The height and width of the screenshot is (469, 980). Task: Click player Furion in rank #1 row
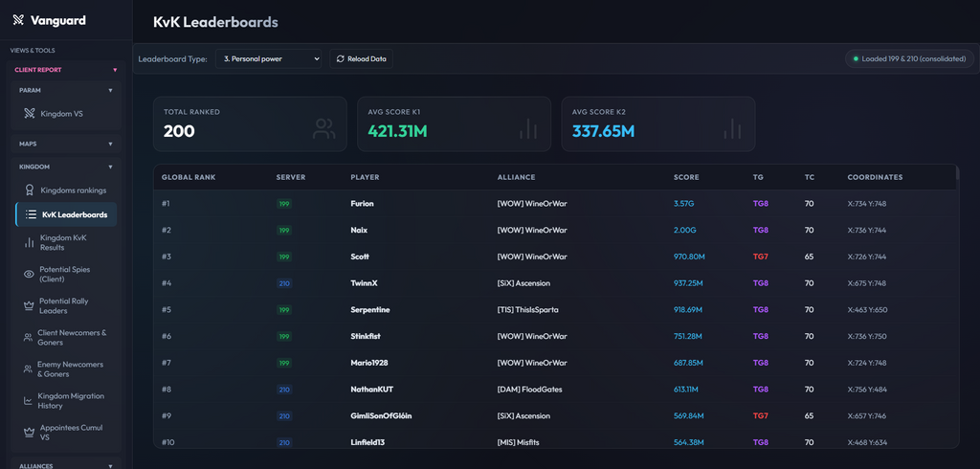click(x=363, y=204)
